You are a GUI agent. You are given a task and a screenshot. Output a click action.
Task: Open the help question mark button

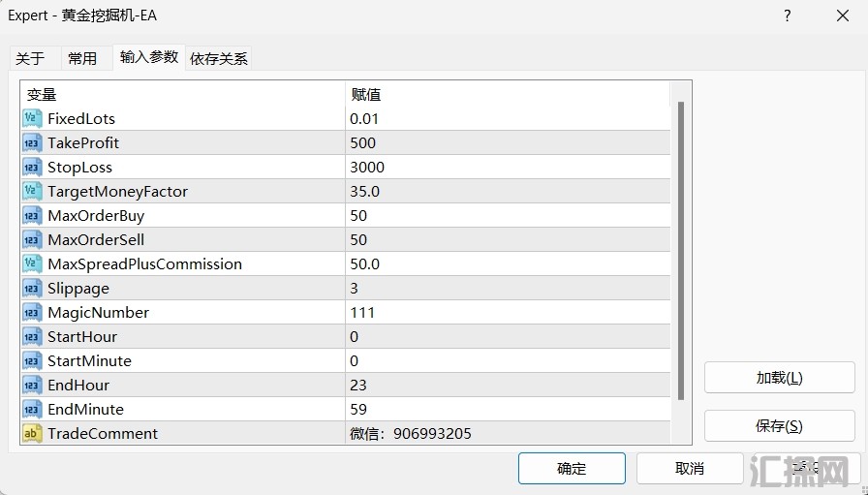[788, 15]
